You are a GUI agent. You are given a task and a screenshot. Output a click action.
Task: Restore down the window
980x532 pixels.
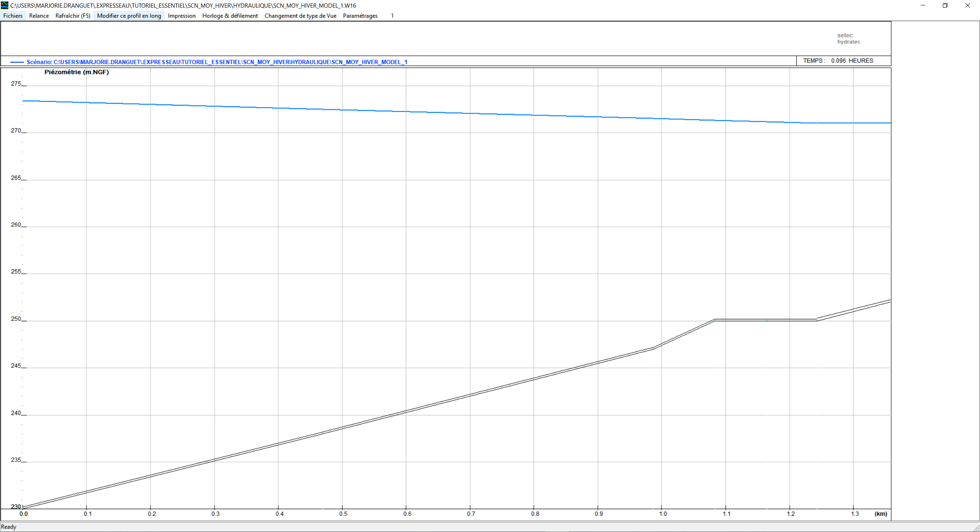(945, 5)
